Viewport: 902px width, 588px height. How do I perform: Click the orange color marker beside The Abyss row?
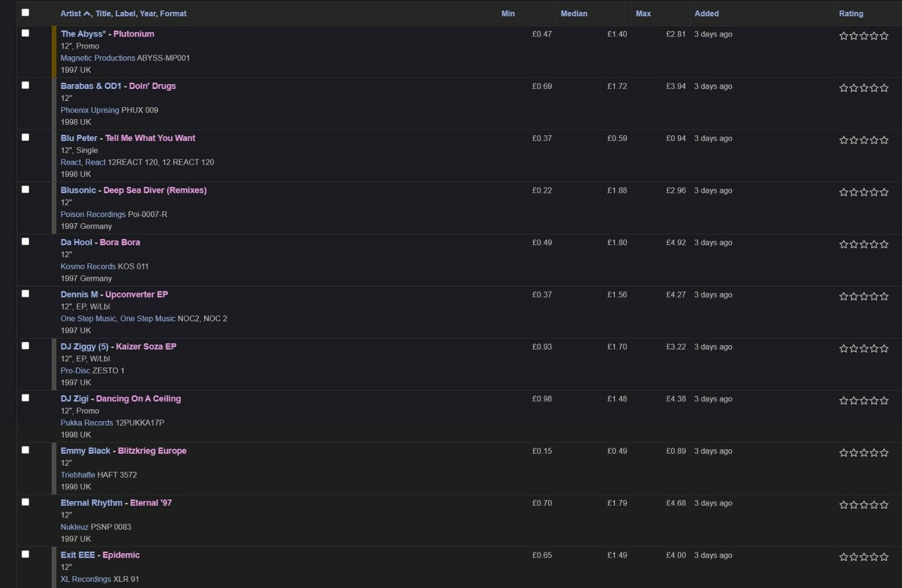(54, 51)
